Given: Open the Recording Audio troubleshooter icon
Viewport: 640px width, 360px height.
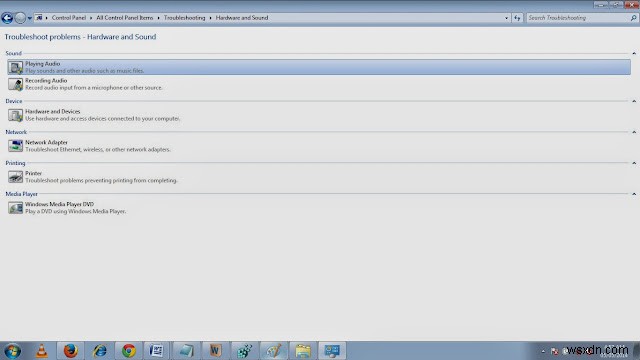Looking at the screenshot, I should pyautogui.click(x=16, y=84).
